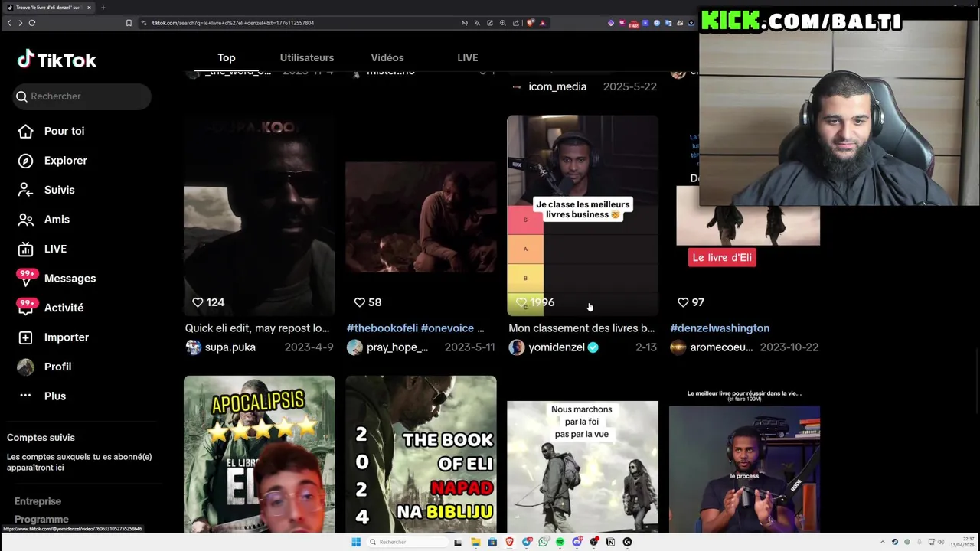Image resolution: width=980 pixels, height=551 pixels.
Task: Open the yomidenzel profile link
Action: (x=557, y=347)
